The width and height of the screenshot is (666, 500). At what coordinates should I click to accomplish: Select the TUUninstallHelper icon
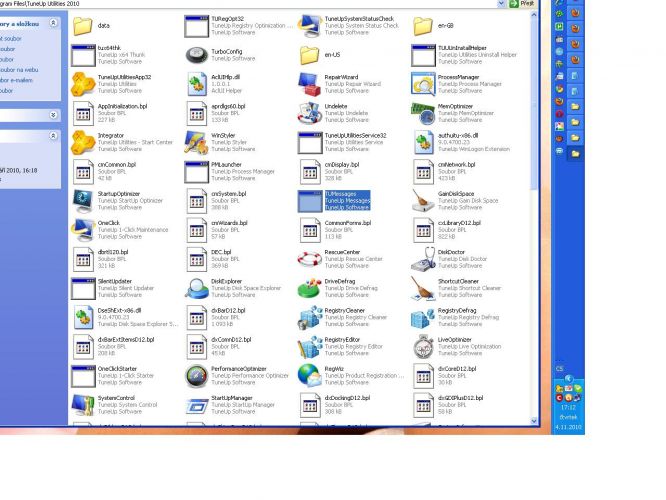[423, 56]
